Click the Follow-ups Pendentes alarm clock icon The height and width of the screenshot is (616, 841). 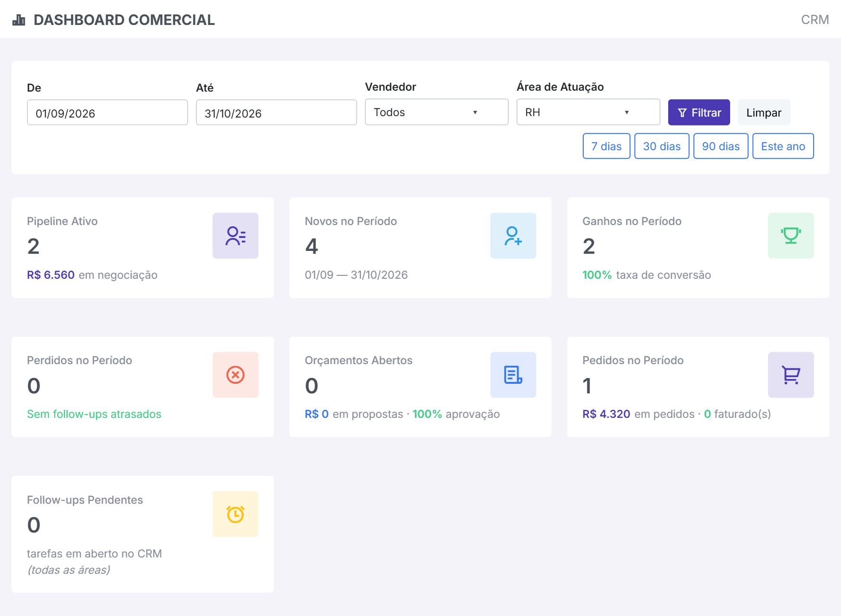(235, 514)
